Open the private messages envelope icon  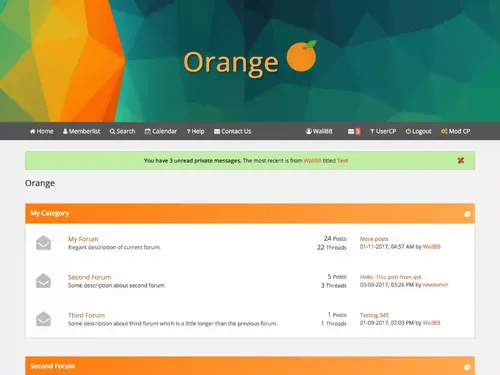point(351,131)
